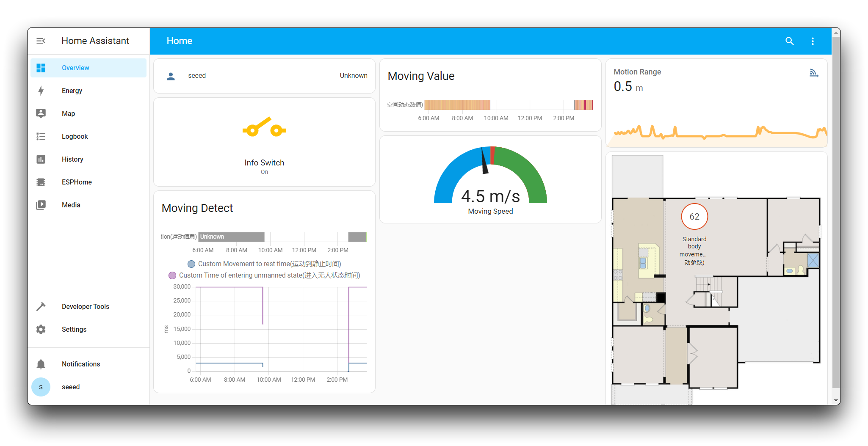The image size is (868, 446).
Task: Click the Notifications bell icon
Action: click(41, 364)
